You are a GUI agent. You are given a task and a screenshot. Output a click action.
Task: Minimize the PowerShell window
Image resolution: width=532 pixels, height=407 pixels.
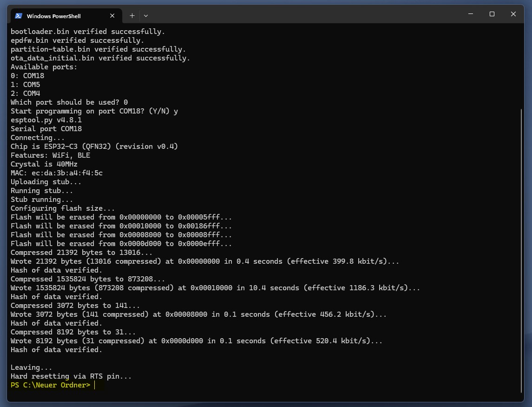471,14
